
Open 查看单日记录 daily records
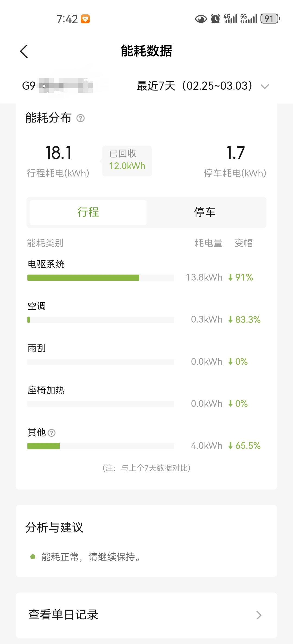coord(146,615)
